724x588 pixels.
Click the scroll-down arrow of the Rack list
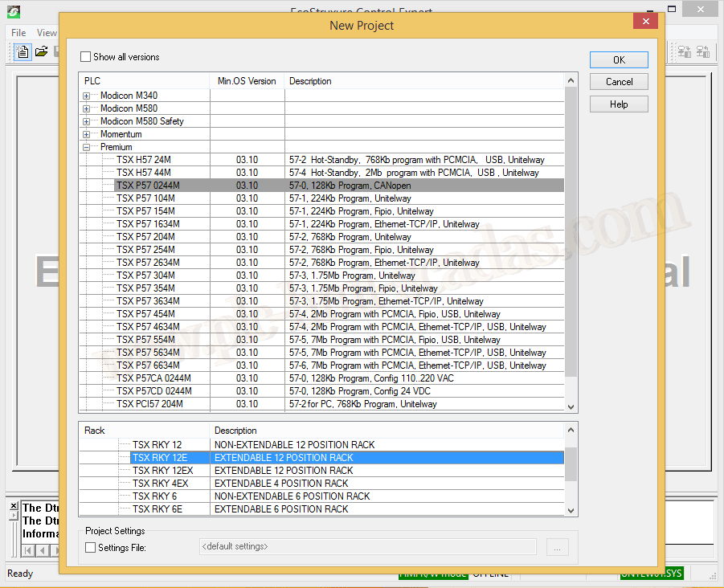(571, 510)
